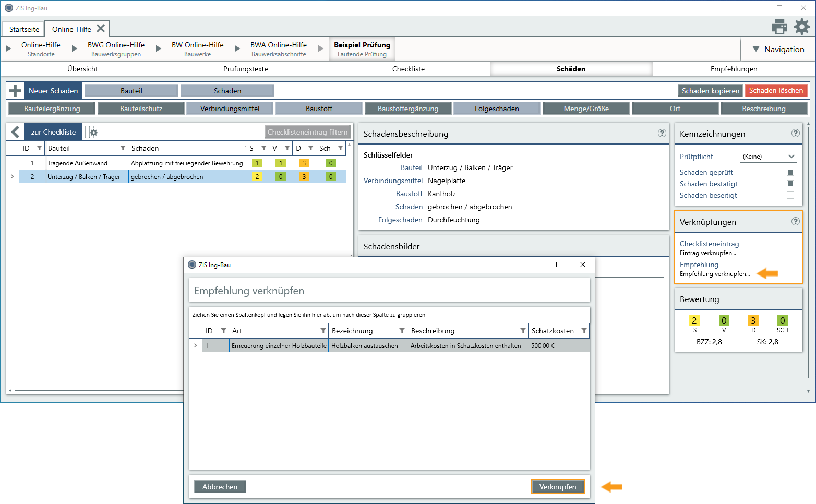
Task: Click yellow S rating 2 in Bewertung
Action: 694,320
